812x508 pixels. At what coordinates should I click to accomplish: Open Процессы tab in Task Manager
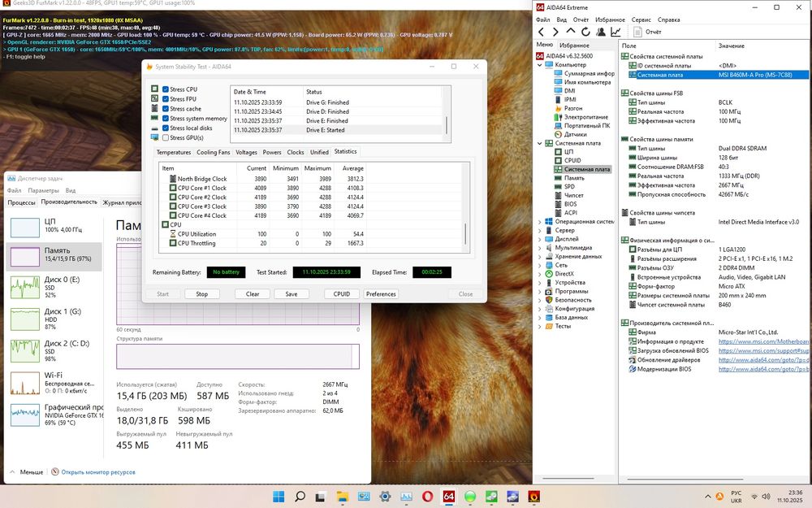tap(21, 202)
